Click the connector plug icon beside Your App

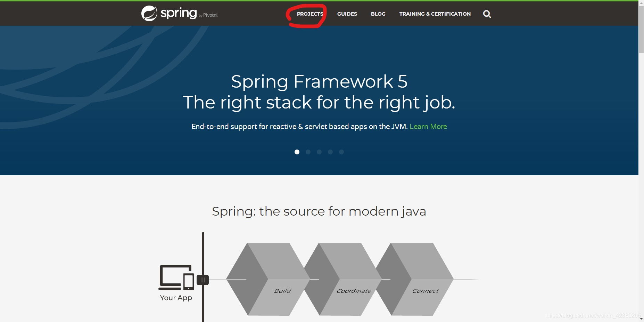point(203,280)
